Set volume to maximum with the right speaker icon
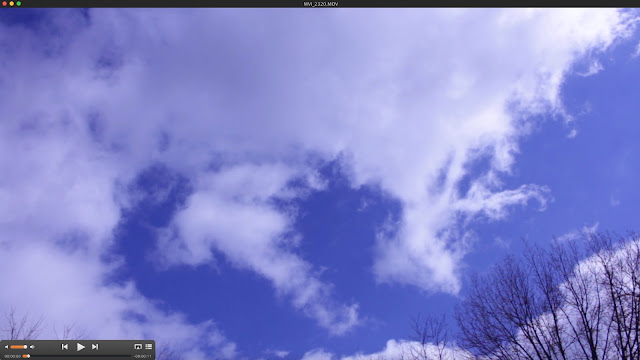Viewport: 640px width, 360px height. click(32, 347)
